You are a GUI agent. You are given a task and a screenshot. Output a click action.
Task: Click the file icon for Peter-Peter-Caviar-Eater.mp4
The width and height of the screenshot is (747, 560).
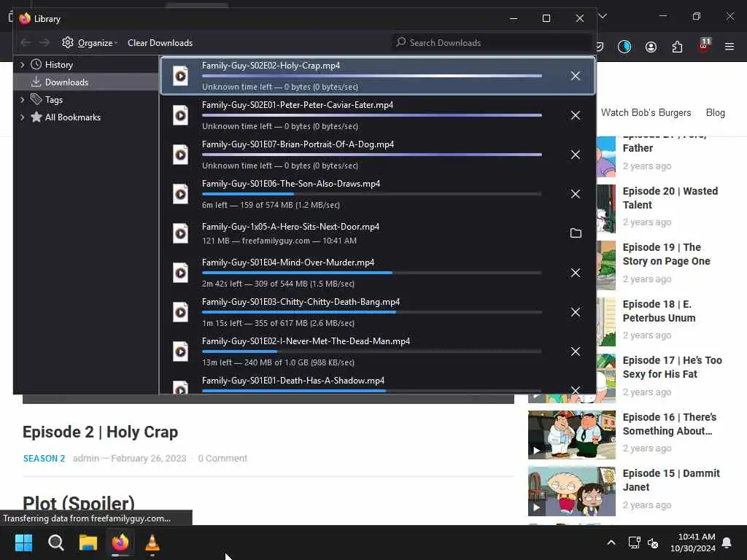[181, 115]
